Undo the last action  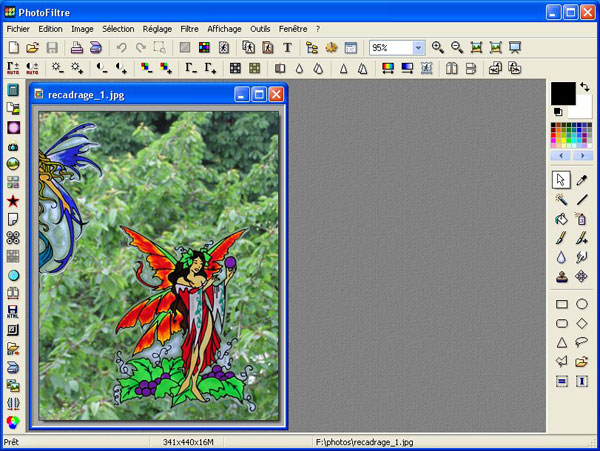pyautogui.click(x=122, y=47)
